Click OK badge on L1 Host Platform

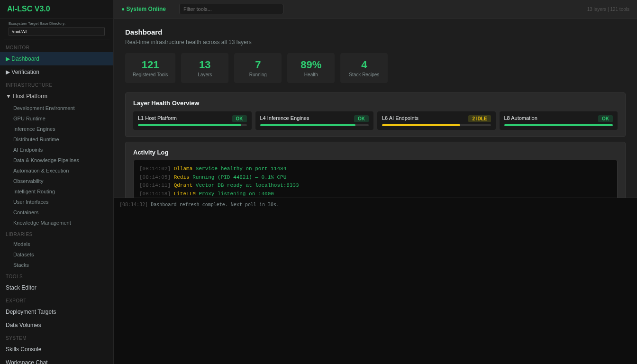tap(239, 118)
